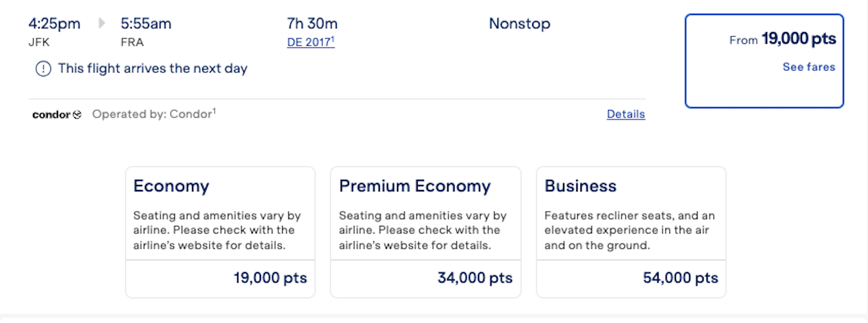The width and height of the screenshot is (868, 323).
Task: Select the Economy fare card heading
Action: click(x=171, y=186)
